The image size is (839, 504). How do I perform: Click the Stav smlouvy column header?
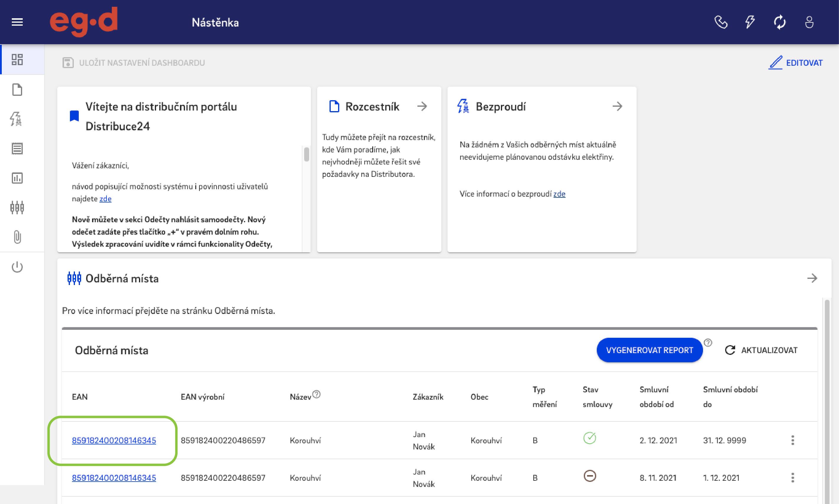coord(597,397)
